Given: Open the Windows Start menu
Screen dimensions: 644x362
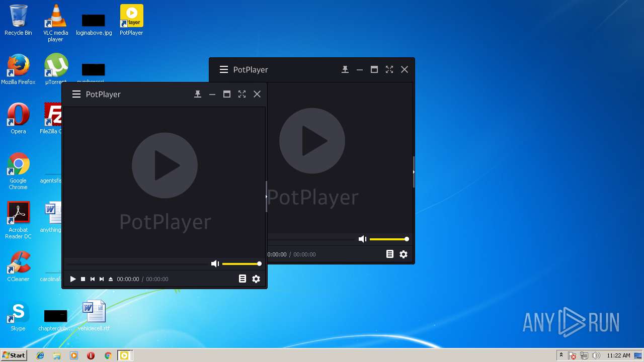Looking at the screenshot, I should [x=14, y=355].
